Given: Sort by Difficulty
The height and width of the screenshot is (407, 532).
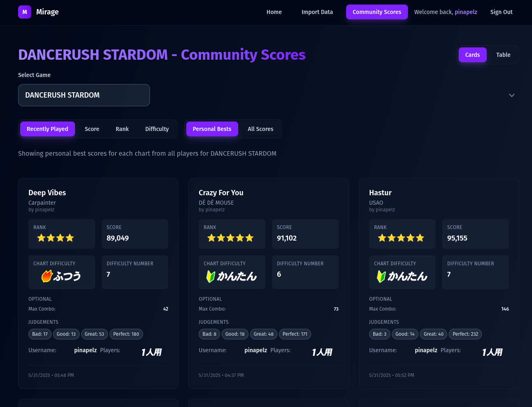Looking at the screenshot, I should [157, 129].
